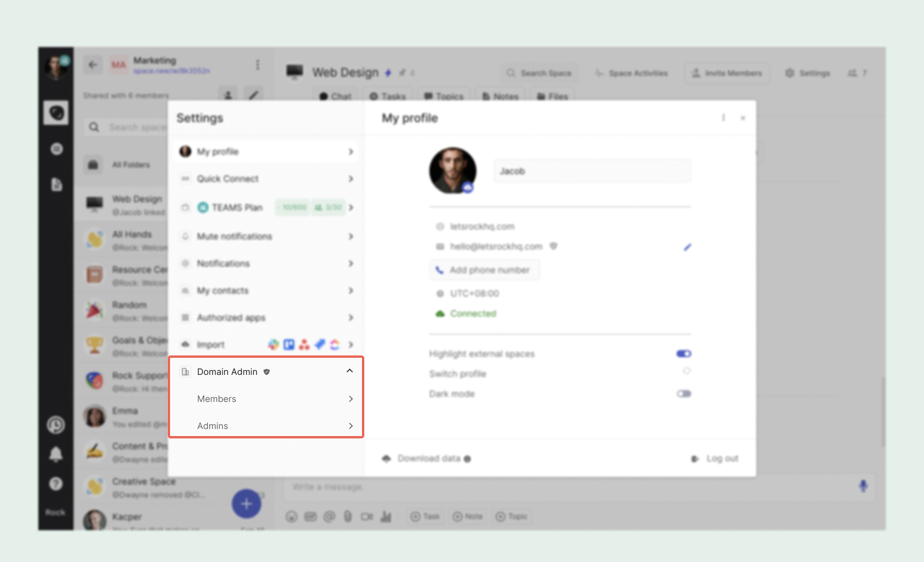The width and height of the screenshot is (924, 562).
Task: Open the emoji picker below the message box
Action: (x=291, y=517)
